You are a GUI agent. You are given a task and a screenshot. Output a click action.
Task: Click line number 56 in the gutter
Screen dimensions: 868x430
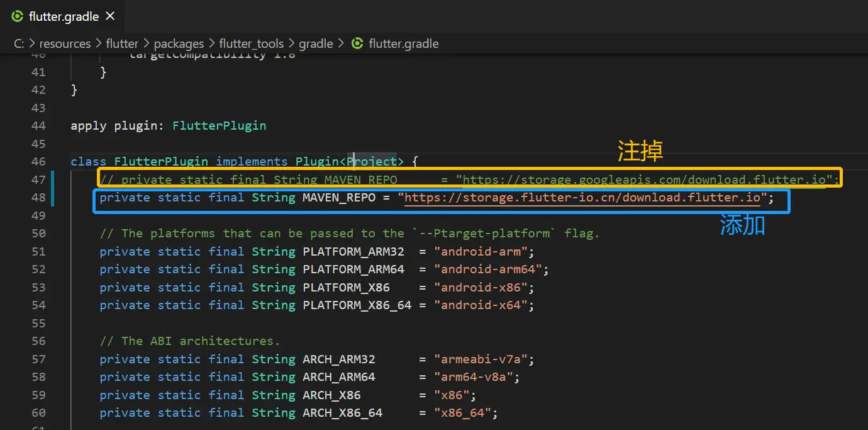tap(38, 341)
